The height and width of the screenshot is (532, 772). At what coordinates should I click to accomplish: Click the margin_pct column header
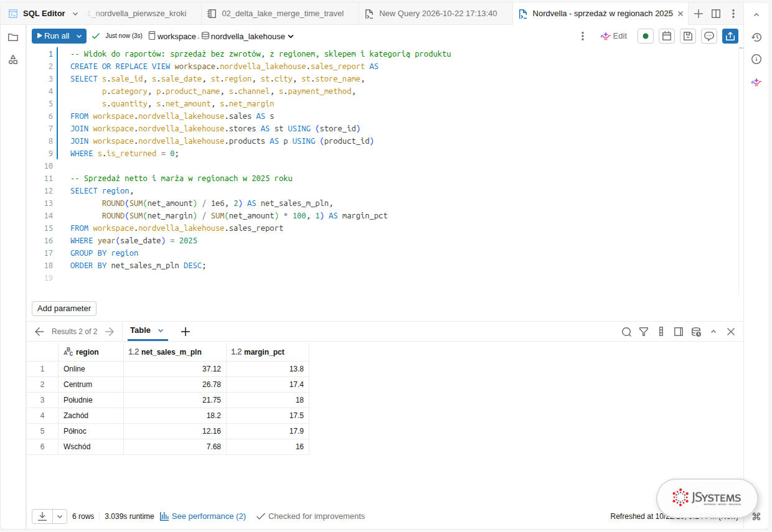pos(268,352)
